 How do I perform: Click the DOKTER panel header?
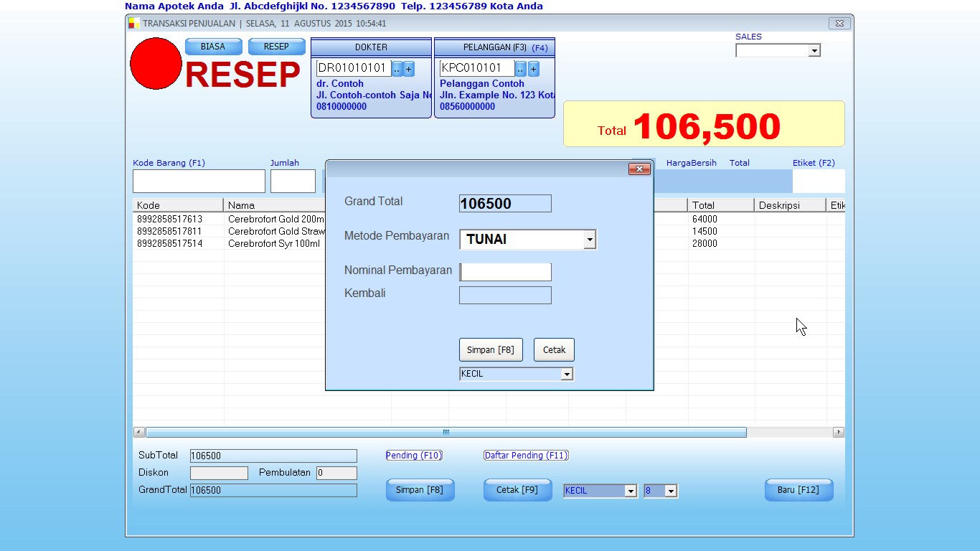click(371, 47)
